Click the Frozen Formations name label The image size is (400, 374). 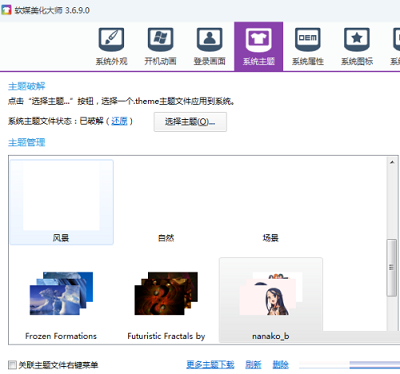point(61,336)
